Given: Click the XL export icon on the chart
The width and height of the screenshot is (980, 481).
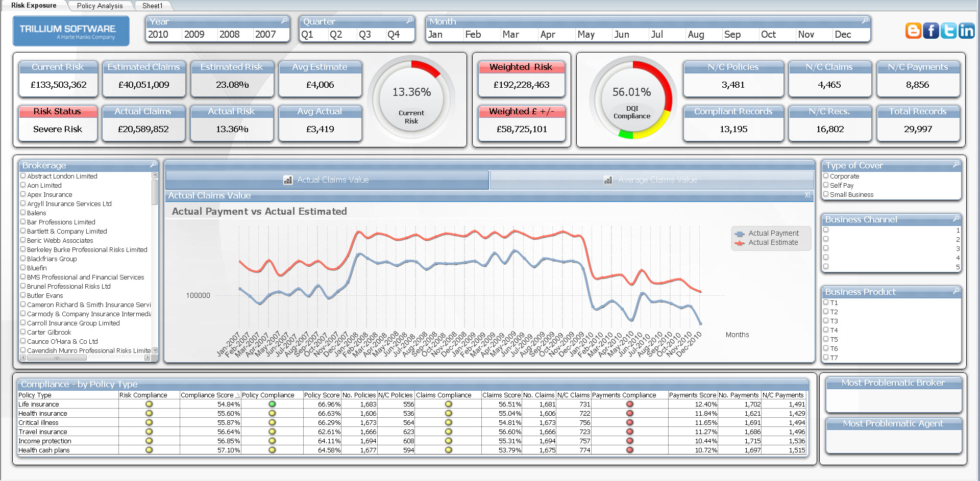Looking at the screenshot, I should tap(807, 195).
